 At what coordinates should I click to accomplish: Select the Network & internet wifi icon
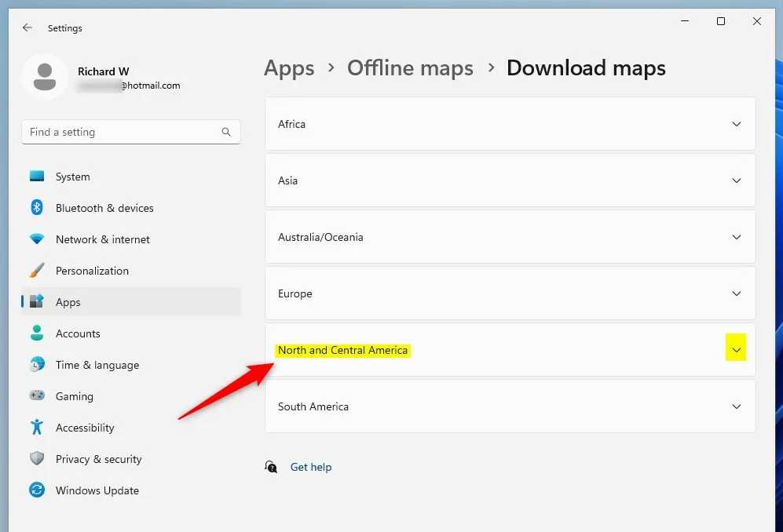[x=37, y=239]
